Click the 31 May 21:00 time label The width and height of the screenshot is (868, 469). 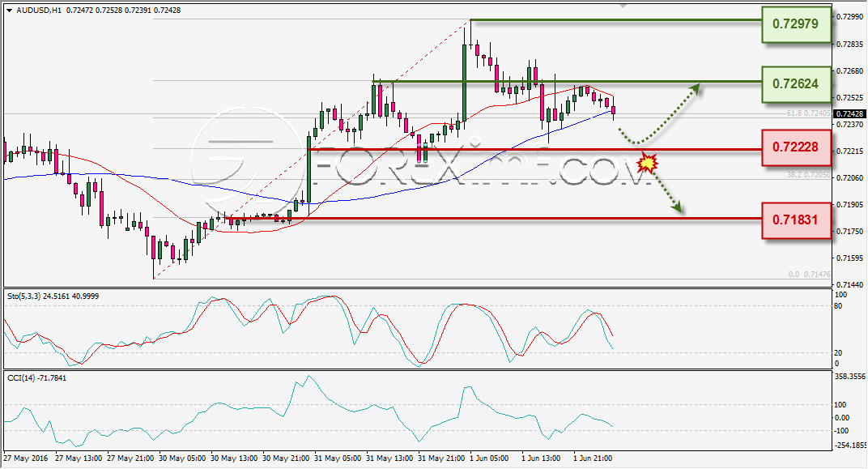point(441,458)
